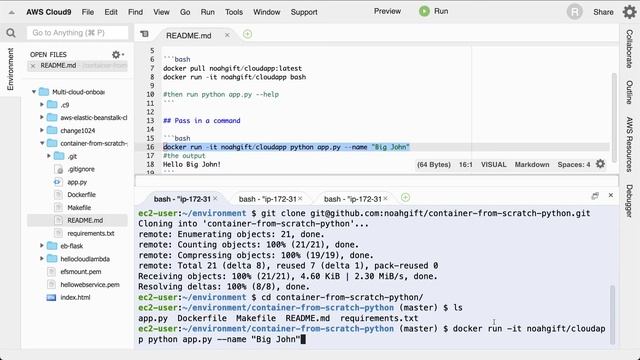Screen dimensions: 640x360
Task: Open the Outline side panel
Action: (629, 92)
